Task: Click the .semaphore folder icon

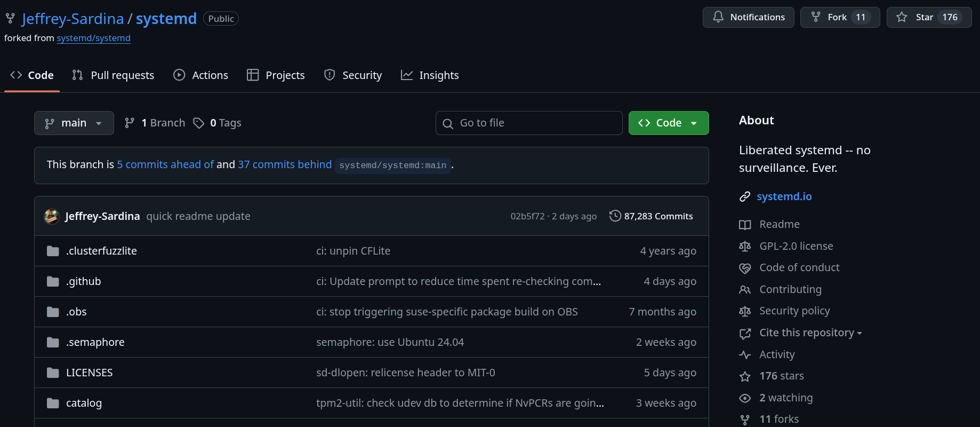Action: click(53, 342)
